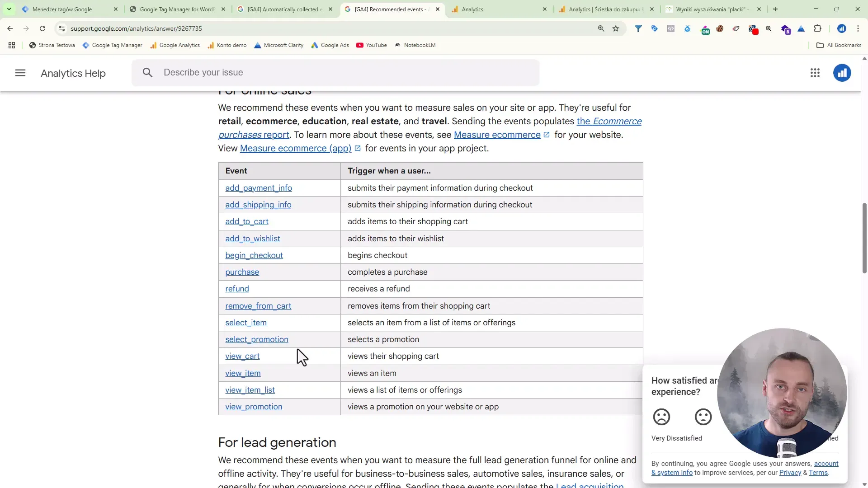Viewport: 868px width, 488px height.
Task: Click the search magnifier icon in help bar
Action: [x=147, y=72]
